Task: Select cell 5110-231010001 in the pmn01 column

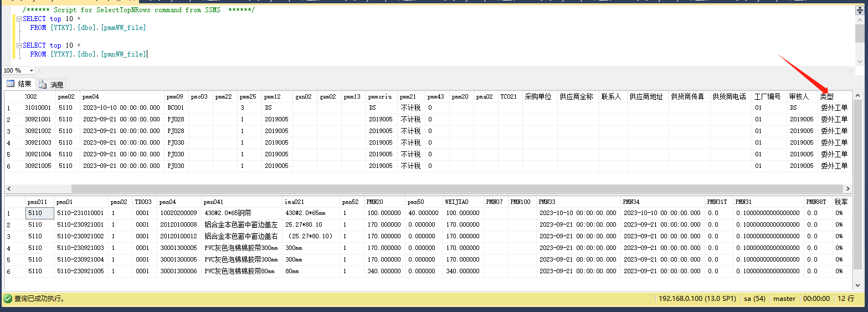Action: click(80, 213)
